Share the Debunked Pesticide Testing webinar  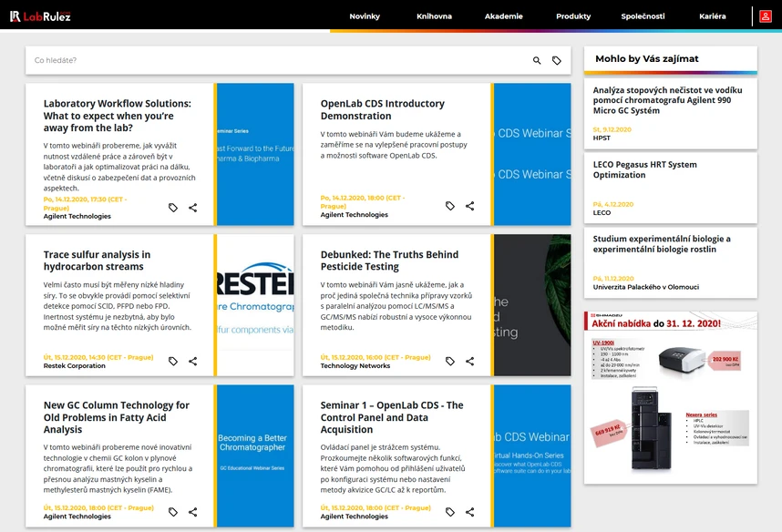pos(469,361)
